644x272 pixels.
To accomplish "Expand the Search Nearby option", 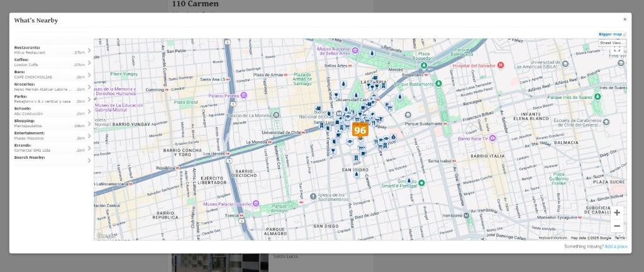I will point(89,160).
